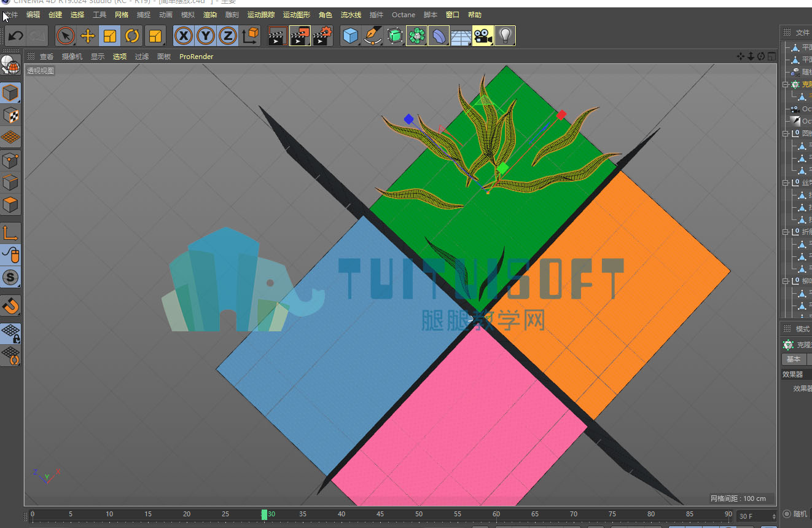Click the Make Editable icon

tap(10, 65)
